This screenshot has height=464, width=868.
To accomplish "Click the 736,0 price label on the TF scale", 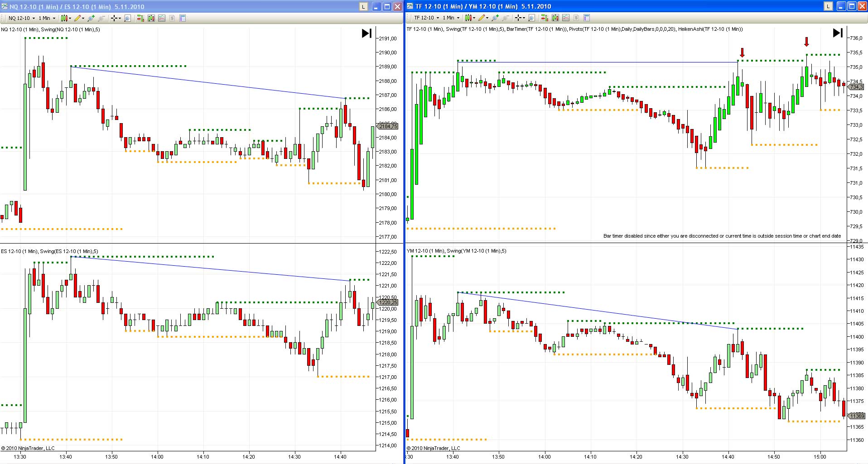I will [856, 38].
